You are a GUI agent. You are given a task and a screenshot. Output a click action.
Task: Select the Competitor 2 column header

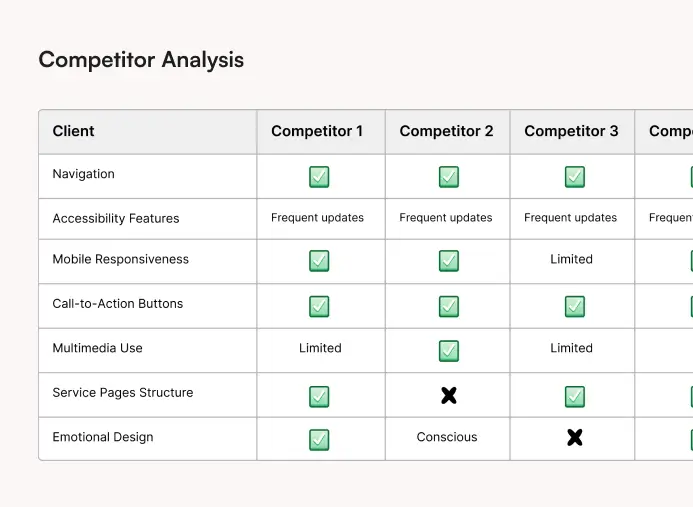pos(446,131)
